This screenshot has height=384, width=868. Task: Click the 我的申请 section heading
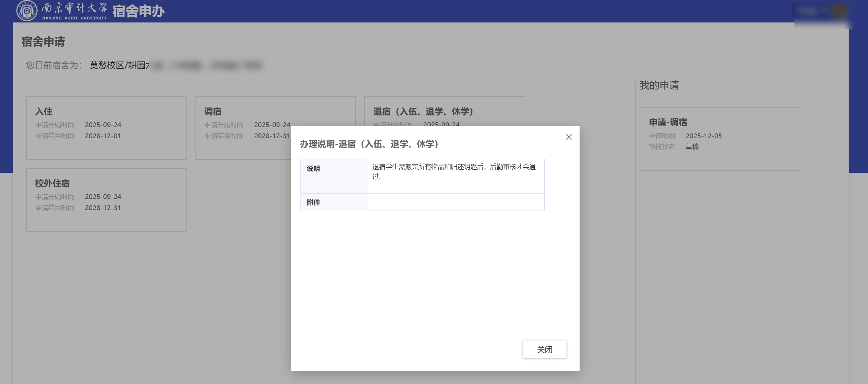point(659,85)
